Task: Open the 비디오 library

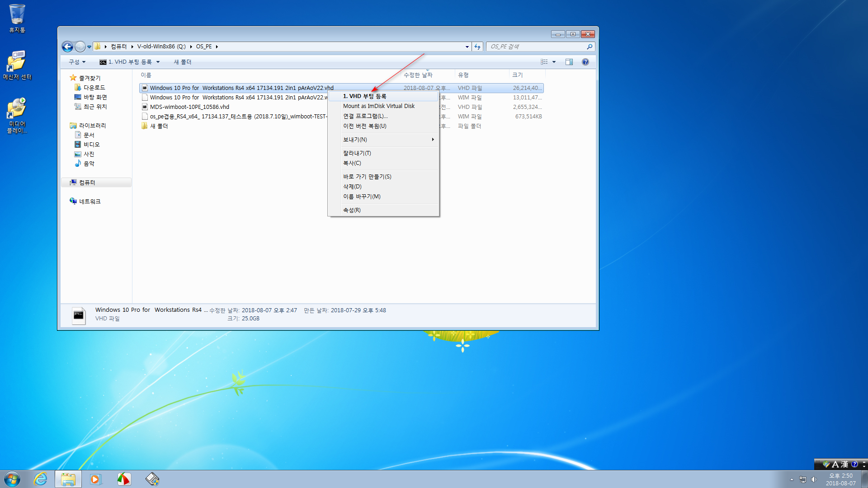Action: click(91, 145)
